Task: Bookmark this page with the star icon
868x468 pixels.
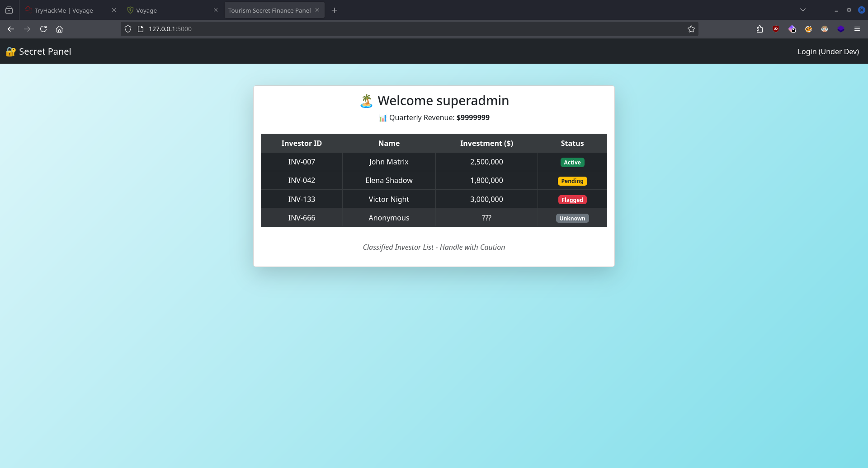Action: pyautogui.click(x=691, y=29)
